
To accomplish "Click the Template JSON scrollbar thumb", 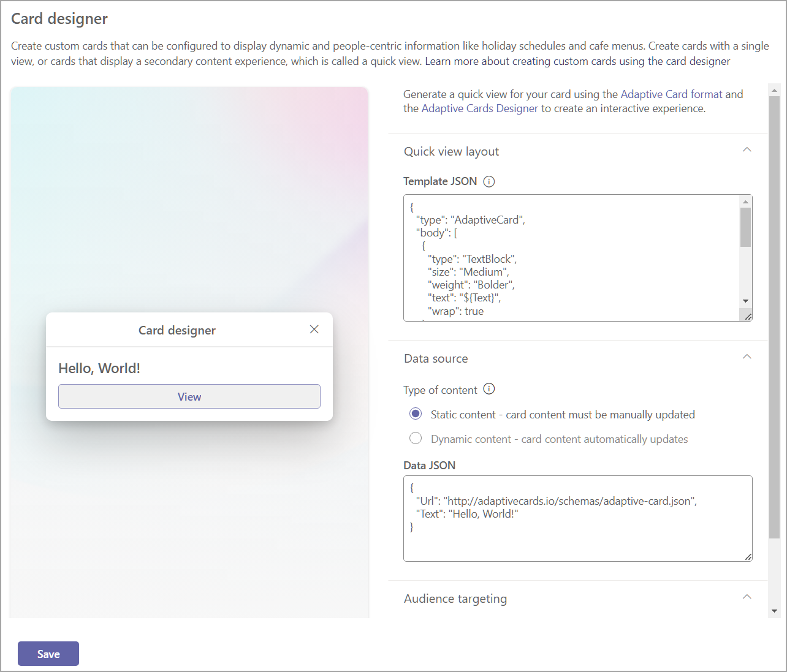I will tap(745, 227).
